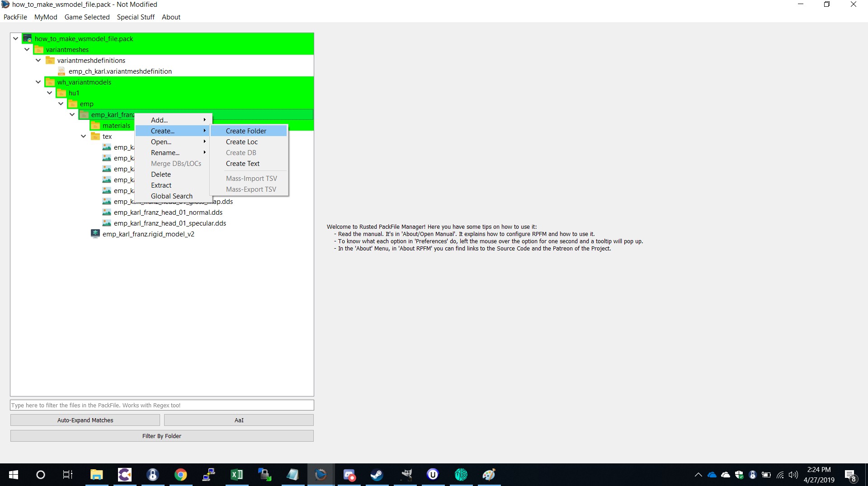Click the variantmeshes folder icon
The width and height of the screenshot is (868, 486).
point(39,50)
